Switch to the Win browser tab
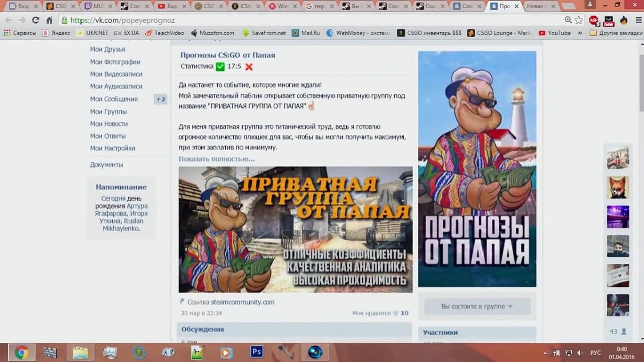 tap(283, 6)
